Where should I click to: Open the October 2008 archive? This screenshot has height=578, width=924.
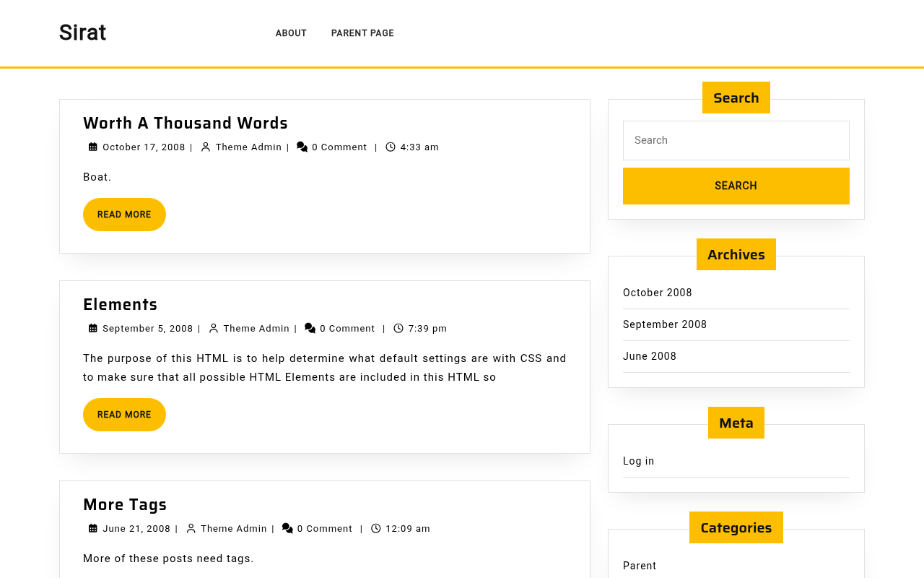click(x=658, y=293)
